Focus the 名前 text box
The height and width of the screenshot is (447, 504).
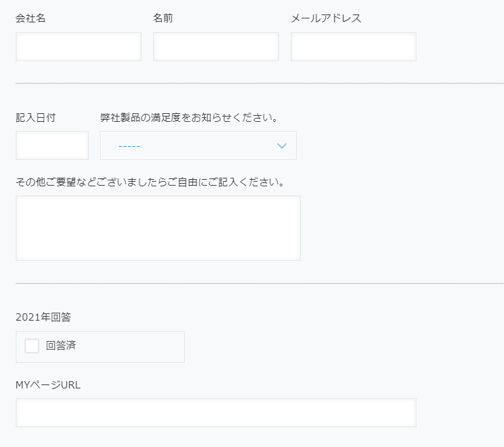tap(216, 47)
